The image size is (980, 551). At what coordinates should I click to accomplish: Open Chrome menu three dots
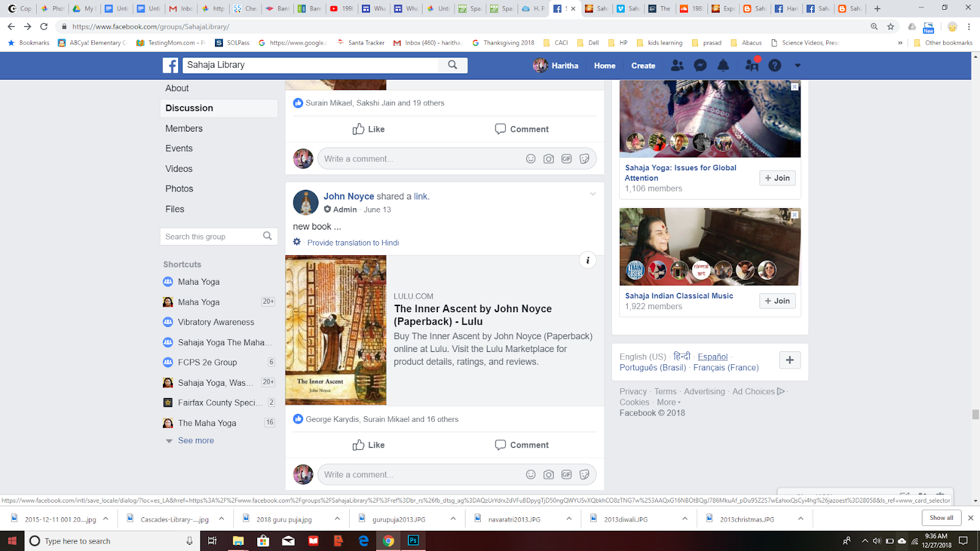(x=969, y=26)
